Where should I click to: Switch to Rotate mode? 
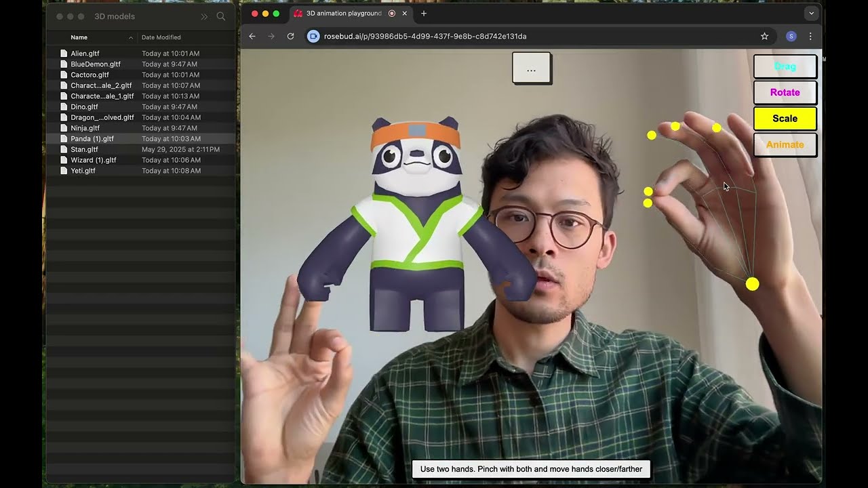point(785,92)
